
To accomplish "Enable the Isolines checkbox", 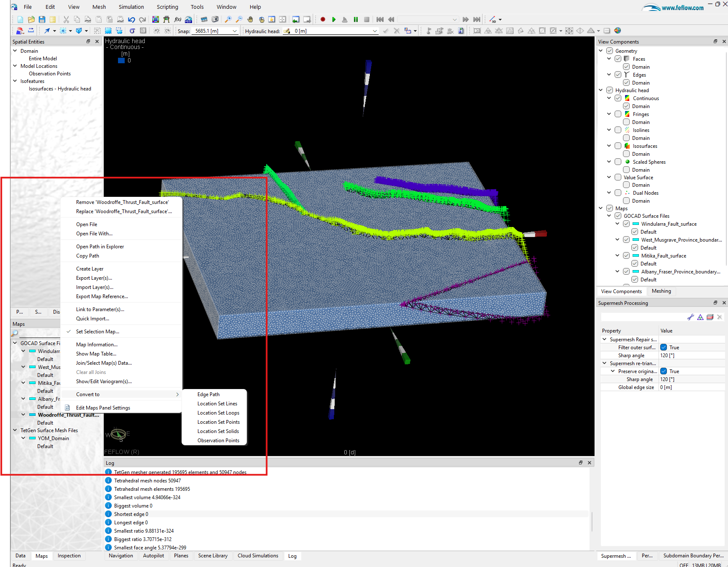I will (x=618, y=130).
